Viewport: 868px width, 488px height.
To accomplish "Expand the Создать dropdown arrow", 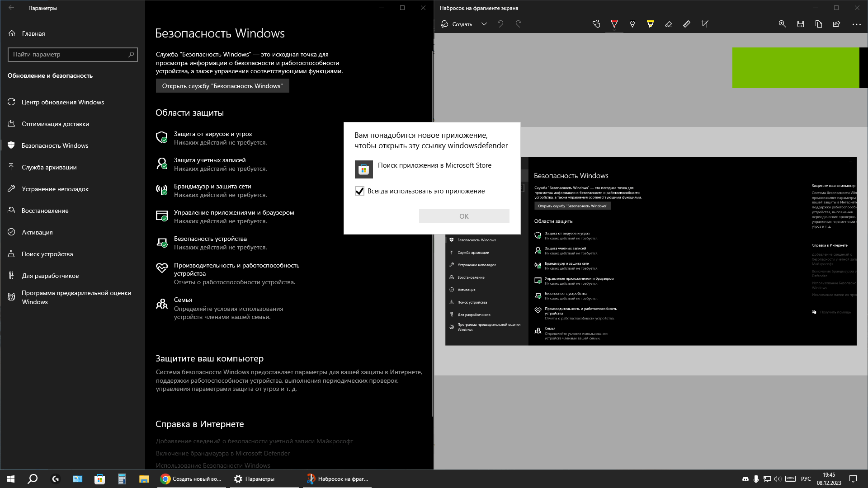I will coord(484,24).
